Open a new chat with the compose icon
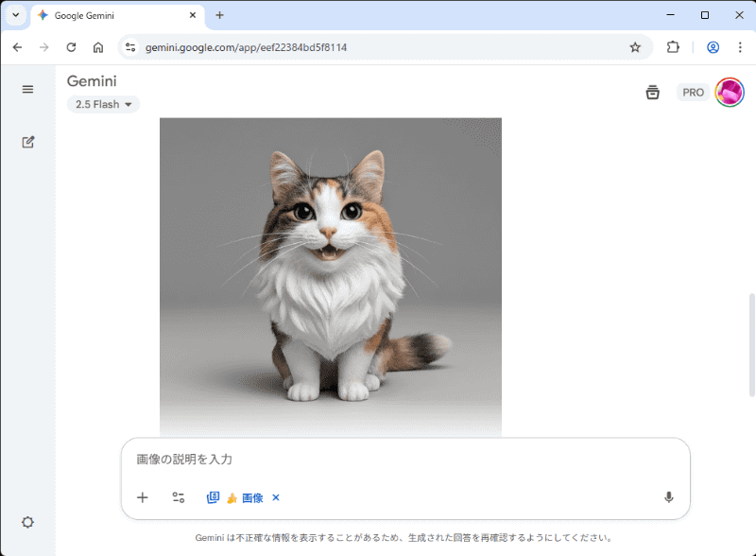 [x=27, y=142]
